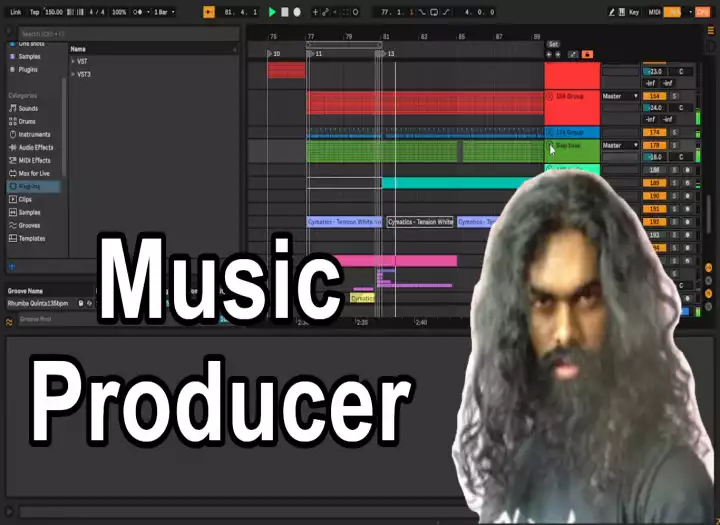The height and width of the screenshot is (525, 720).
Task: Expand the VST folder
Action: [73, 61]
